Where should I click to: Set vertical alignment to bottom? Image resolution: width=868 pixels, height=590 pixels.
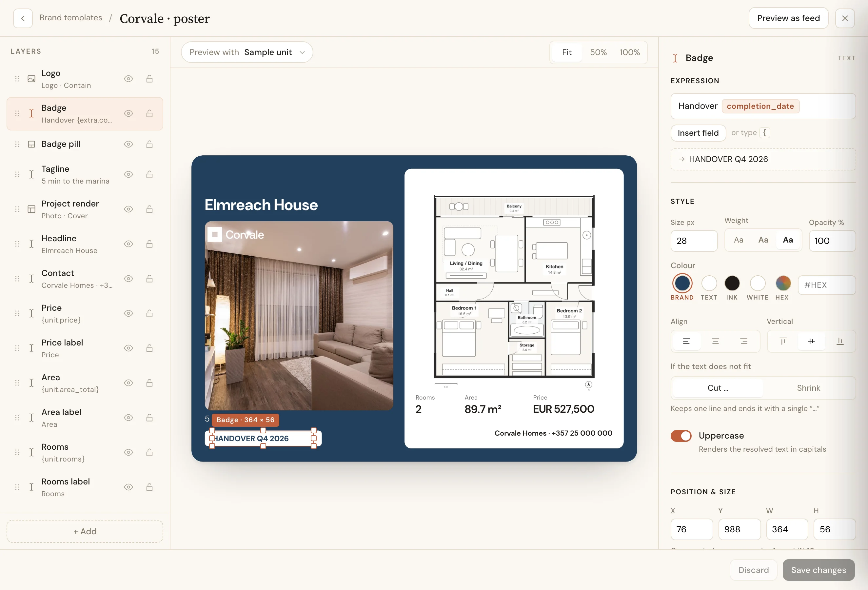pyautogui.click(x=840, y=341)
